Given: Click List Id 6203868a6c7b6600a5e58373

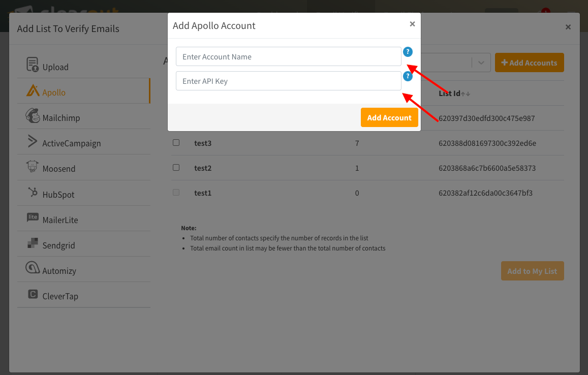Looking at the screenshot, I should (x=487, y=168).
